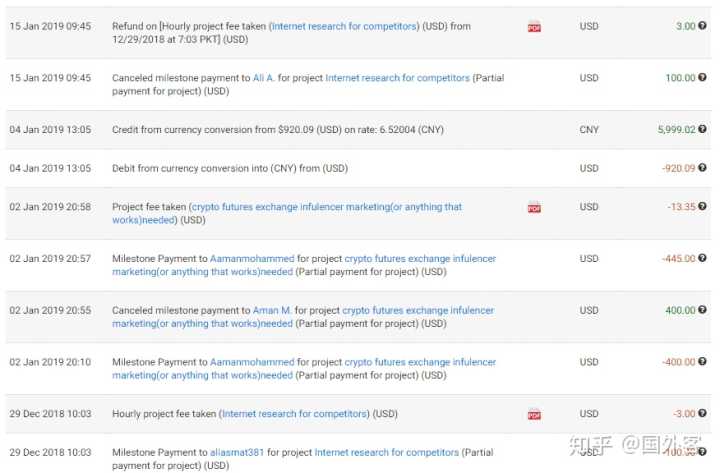Click help icon next to 400.00 amount
The width and height of the screenshot is (720, 473).
tap(702, 311)
